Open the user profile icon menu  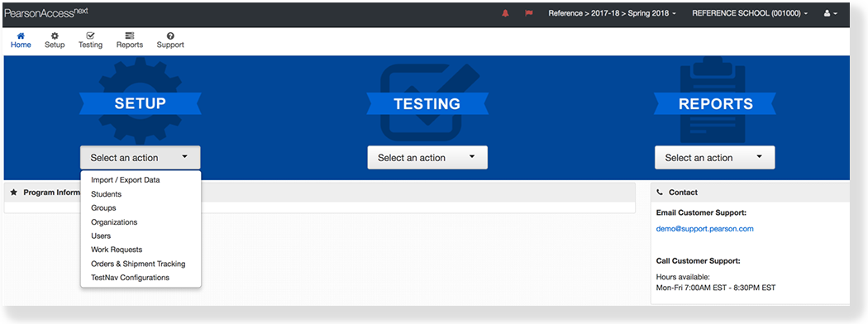click(830, 13)
